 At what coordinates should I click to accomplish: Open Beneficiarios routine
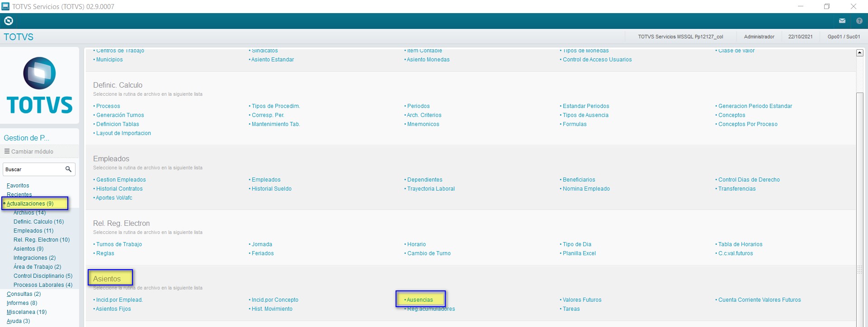pos(579,180)
